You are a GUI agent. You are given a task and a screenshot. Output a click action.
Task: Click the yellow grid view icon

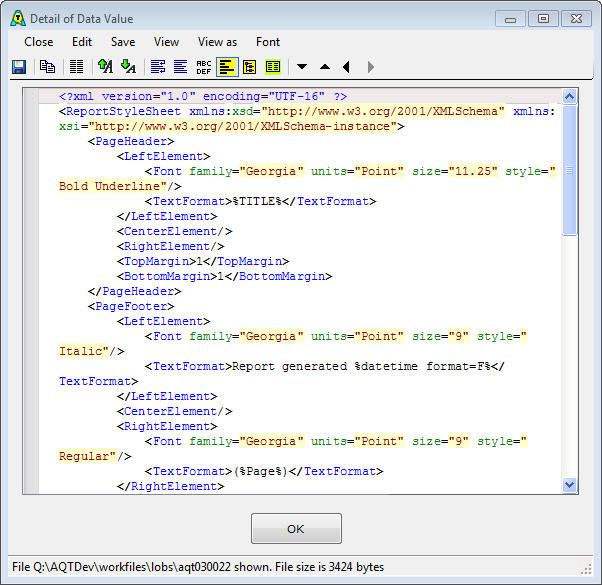point(273,67)
